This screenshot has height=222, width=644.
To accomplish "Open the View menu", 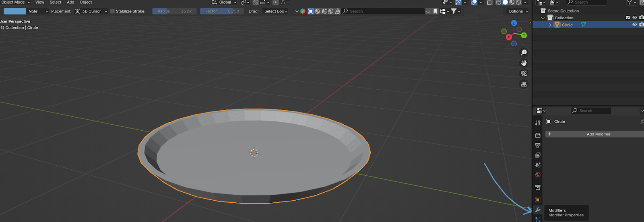I will (x=40, y=2).
